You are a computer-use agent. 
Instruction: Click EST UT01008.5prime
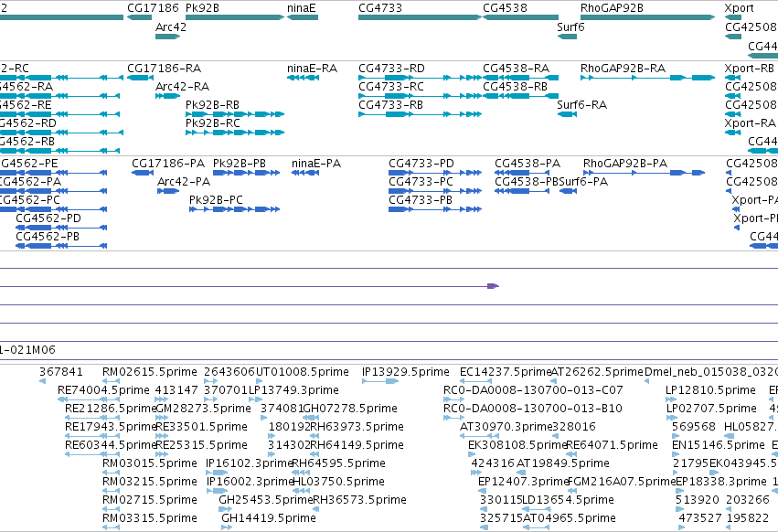(x=302, y=372)
